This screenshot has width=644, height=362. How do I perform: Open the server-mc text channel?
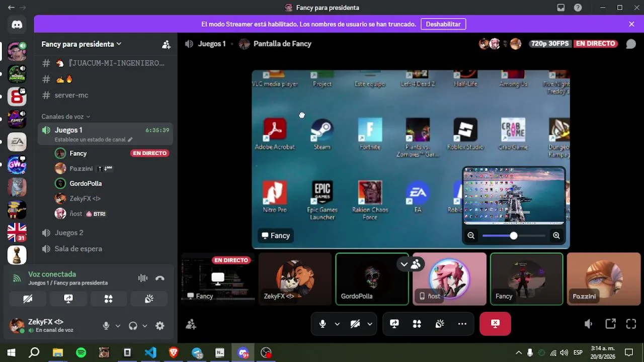[106, 95]
